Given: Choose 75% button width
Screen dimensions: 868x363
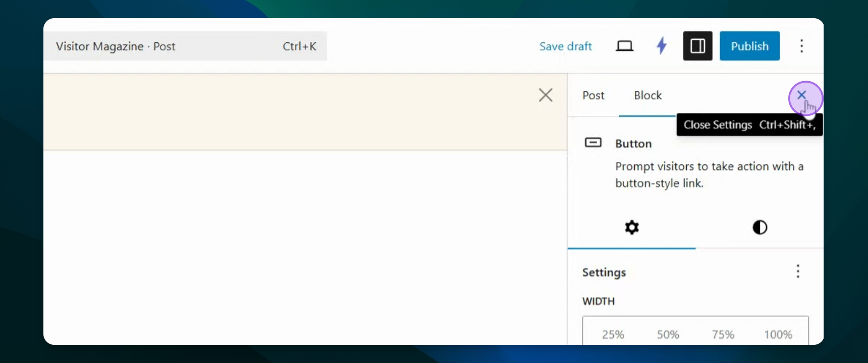Looking at the screenshot, I should pyautogui.click(x=723, y=334).
